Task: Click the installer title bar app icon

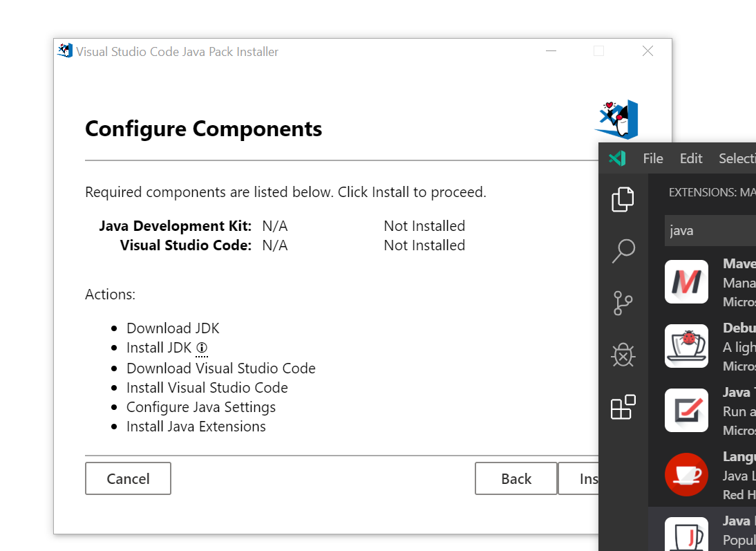Action: [x=64, y=50]
